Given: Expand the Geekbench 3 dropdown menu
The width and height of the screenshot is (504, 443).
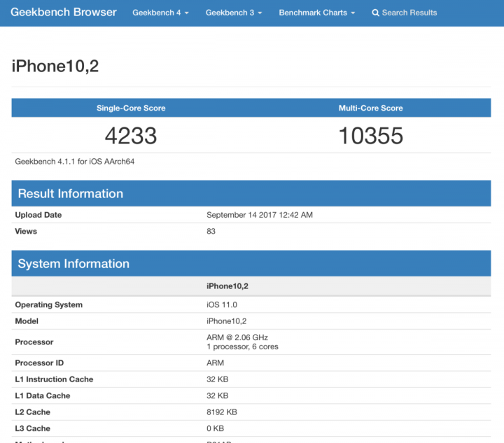Looking at the screenshot, I should click(x=234, y=13).
